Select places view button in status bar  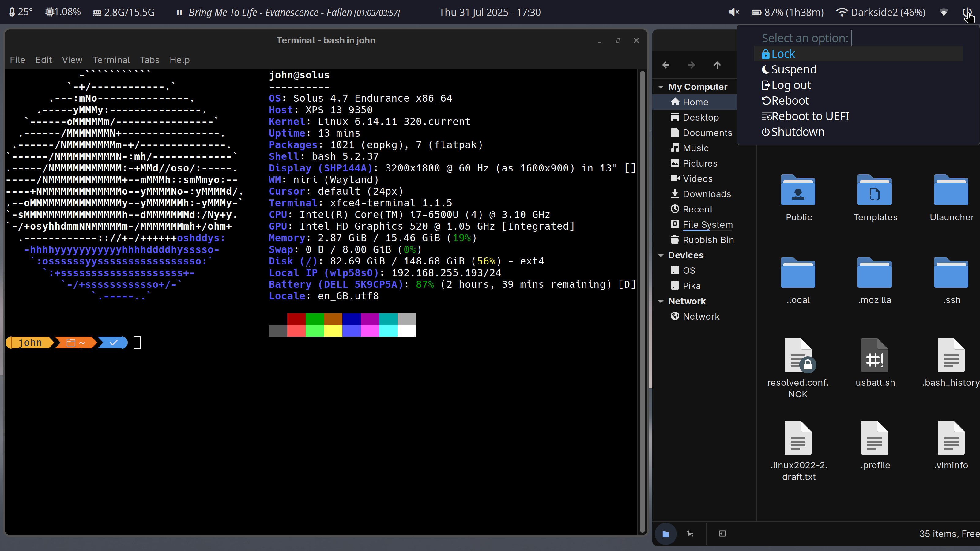click(666, 534)
